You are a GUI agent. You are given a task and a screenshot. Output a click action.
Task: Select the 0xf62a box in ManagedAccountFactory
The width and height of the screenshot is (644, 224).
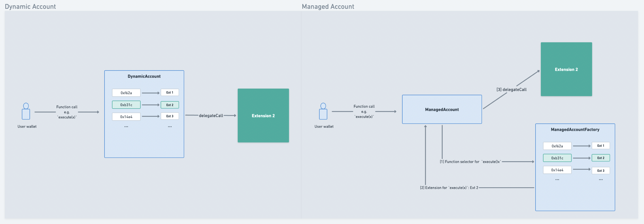click(x=557, y=146)
